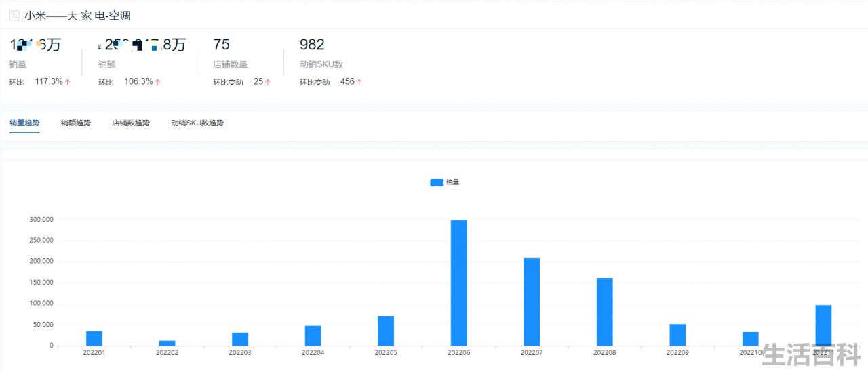Click the 50,000 y-axis label

coord(43,325)
